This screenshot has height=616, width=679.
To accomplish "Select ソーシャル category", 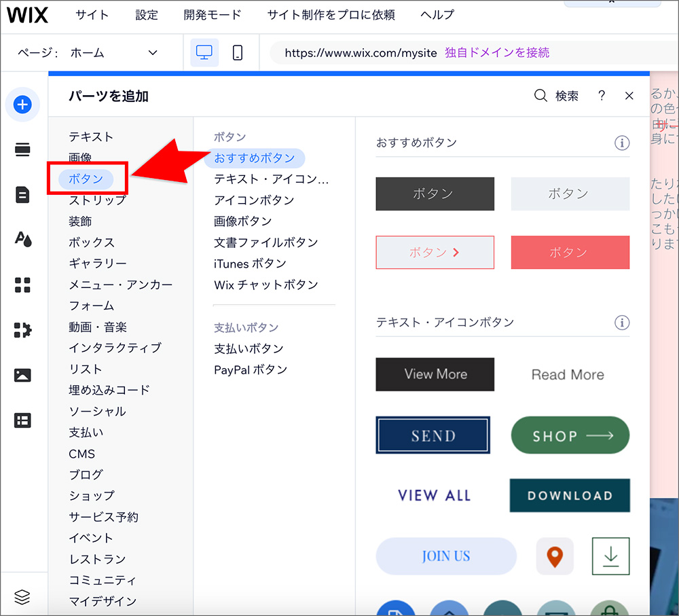I will 97,412.
